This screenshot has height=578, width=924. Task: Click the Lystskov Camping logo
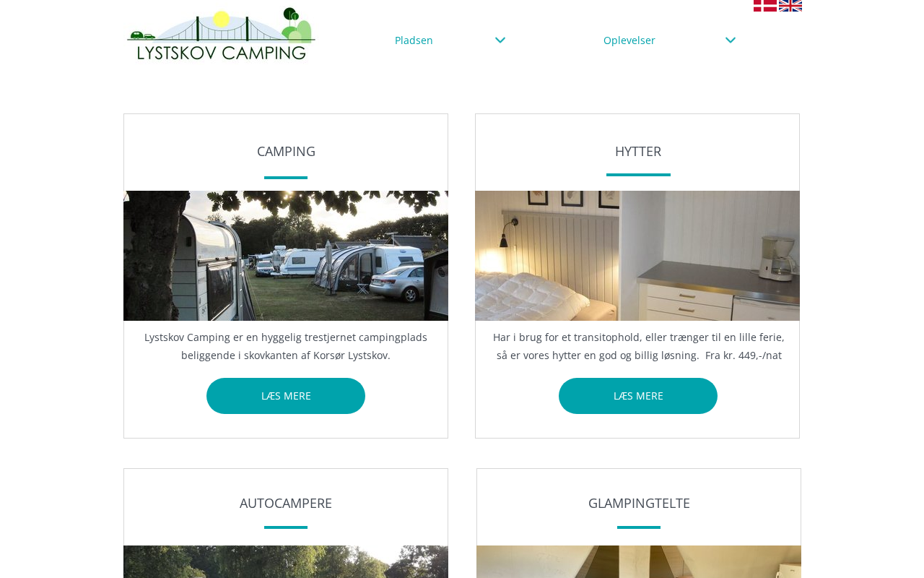221,34
